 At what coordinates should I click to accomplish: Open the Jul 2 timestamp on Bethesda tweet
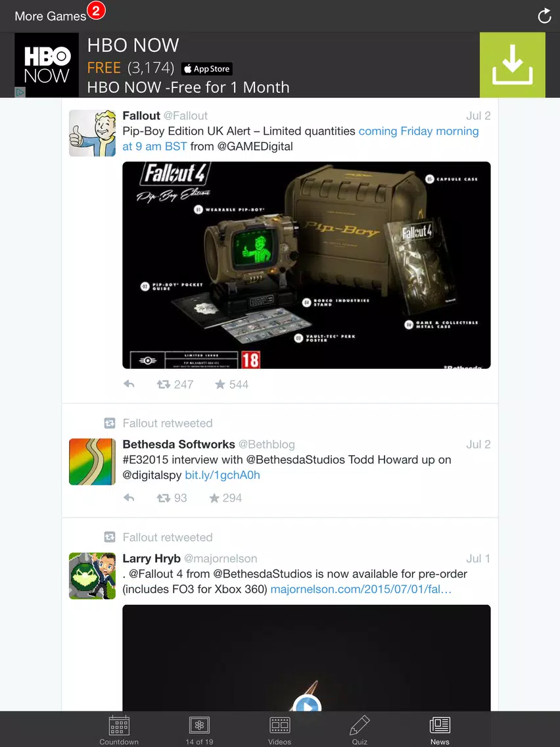click(x=478, y=445)
